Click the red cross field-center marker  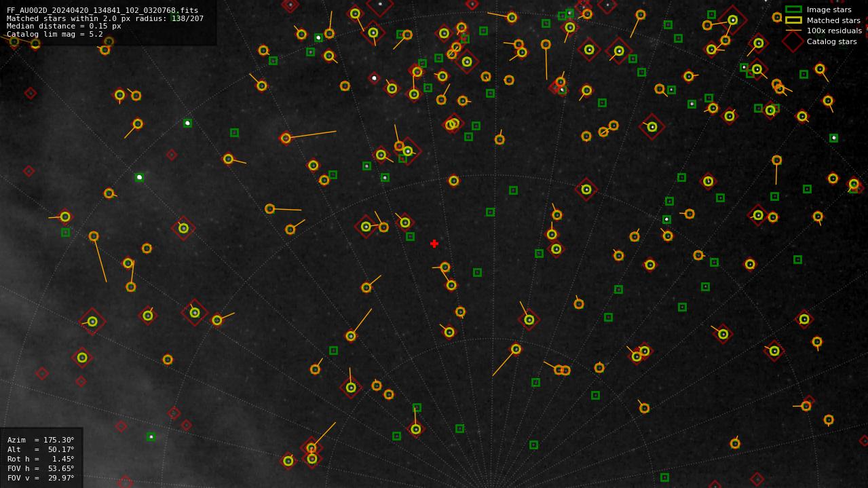[434, 244]
